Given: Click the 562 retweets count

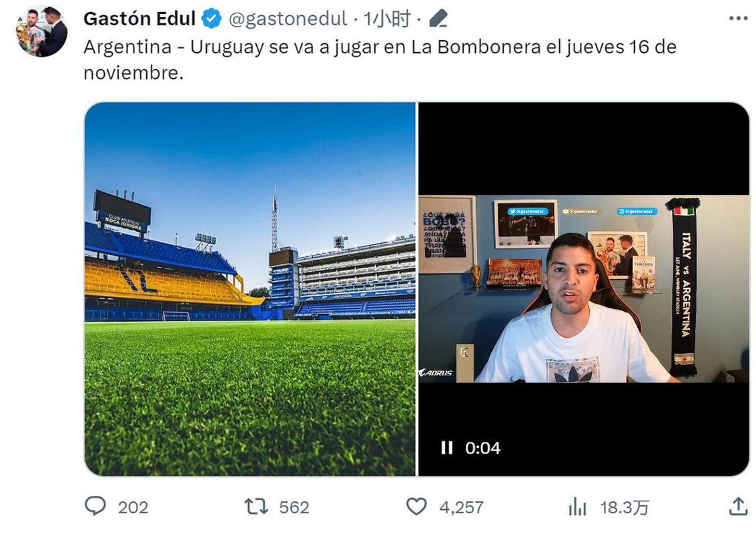Looking at the screenshot, I should click(x=294, y=507).
